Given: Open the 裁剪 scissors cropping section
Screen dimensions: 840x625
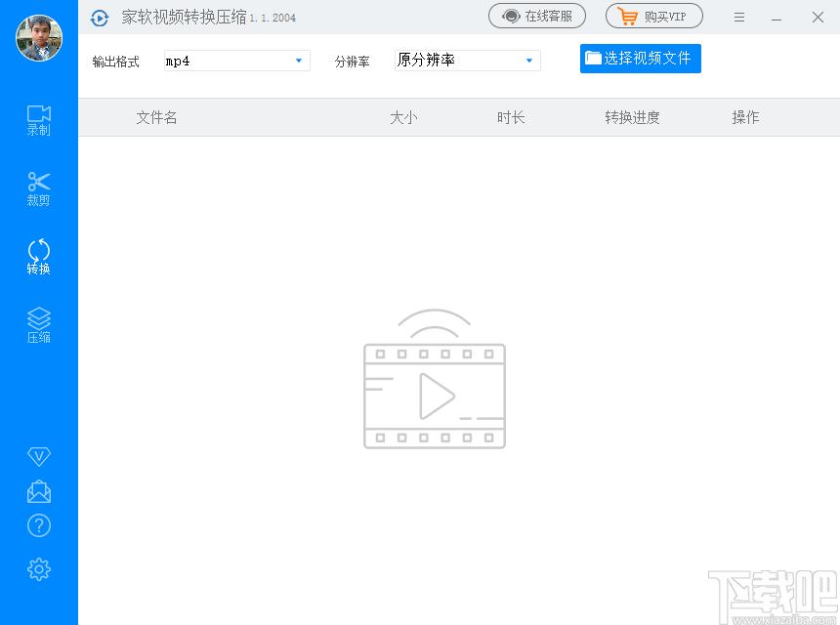Looking at the screenshot, I should click(x=38, y=189).
